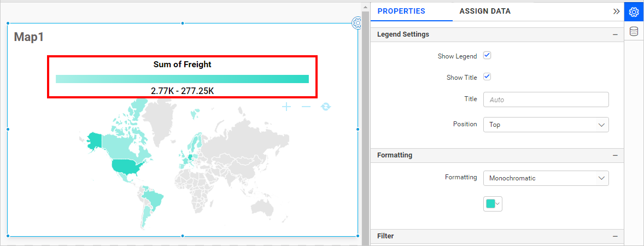Collapse the Legend Settings section
Viewport: 644px width, 246px height.
click(616, 34)
